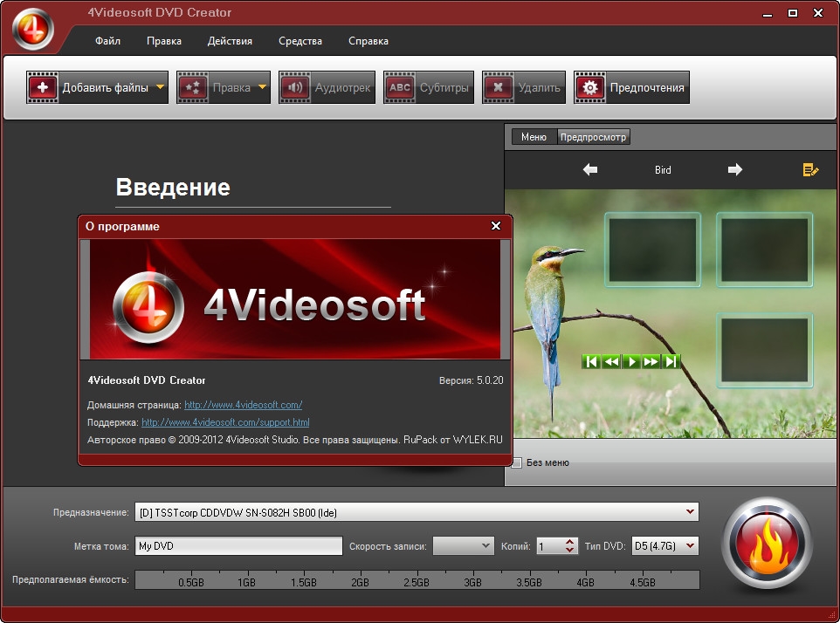Click the edit menu template icon
This screenshot has width=840, height=623.
point(810,169)
